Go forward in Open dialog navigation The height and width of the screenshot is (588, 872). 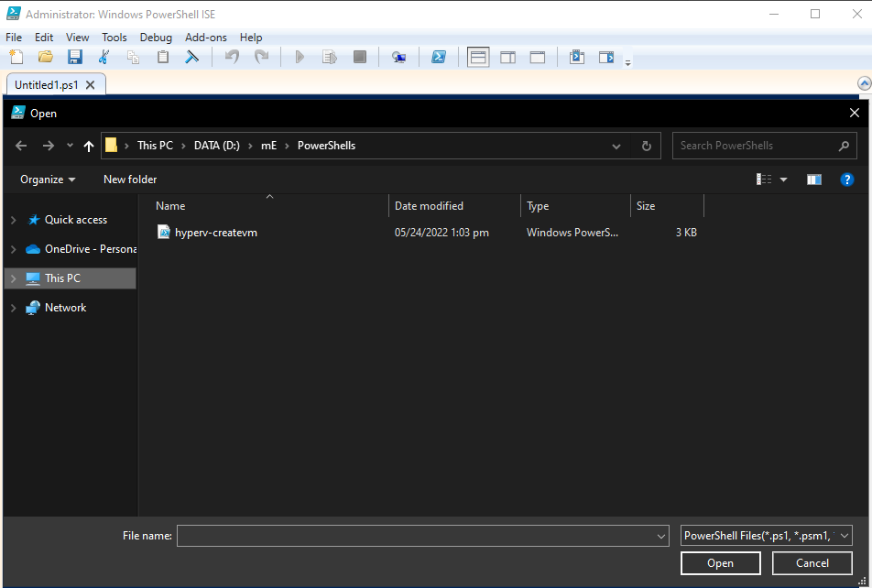[x=49, y=146]
